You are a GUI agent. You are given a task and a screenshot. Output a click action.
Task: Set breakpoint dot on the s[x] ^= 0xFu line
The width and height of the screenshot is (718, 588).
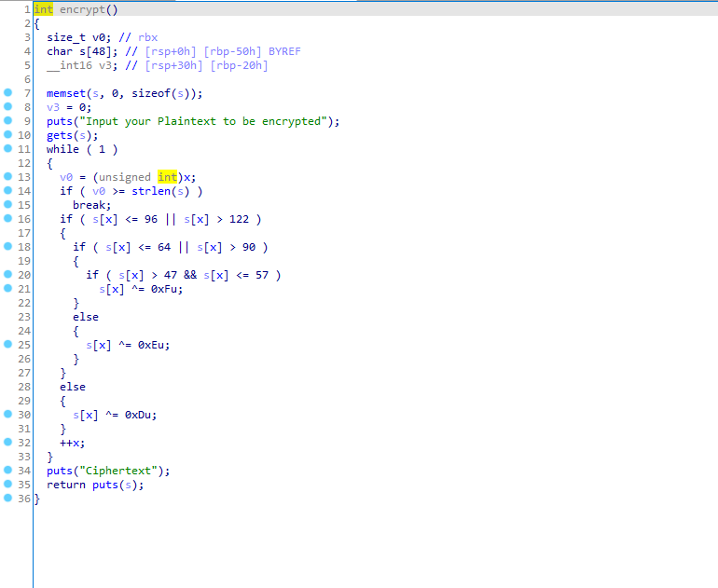pos(7,289)
